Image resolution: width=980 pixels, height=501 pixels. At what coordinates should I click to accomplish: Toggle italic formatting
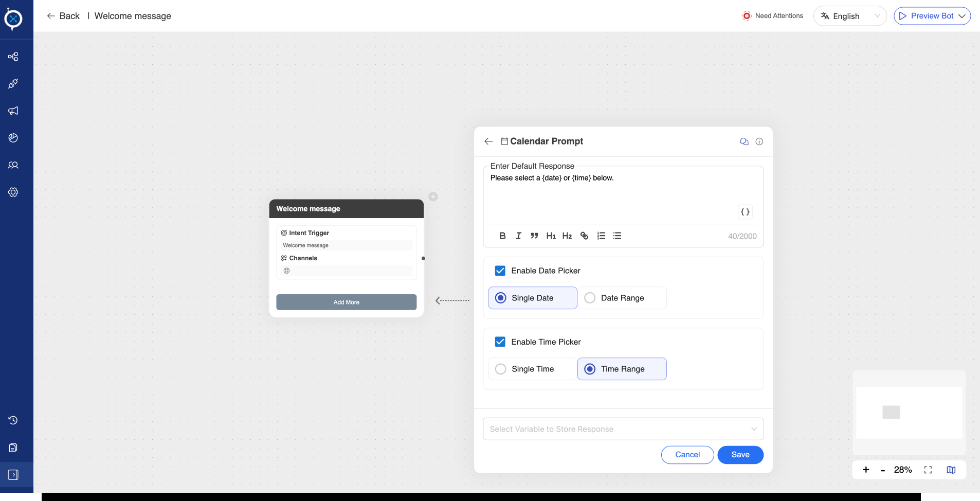519,236
